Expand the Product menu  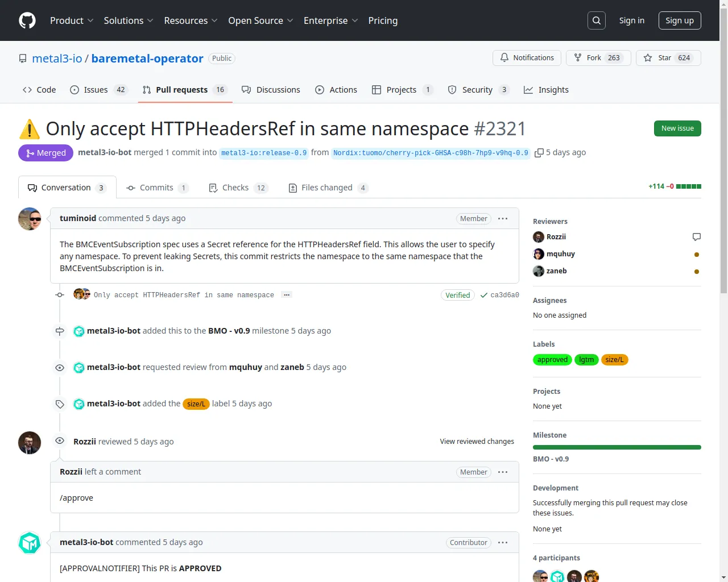tap(72, 20)
